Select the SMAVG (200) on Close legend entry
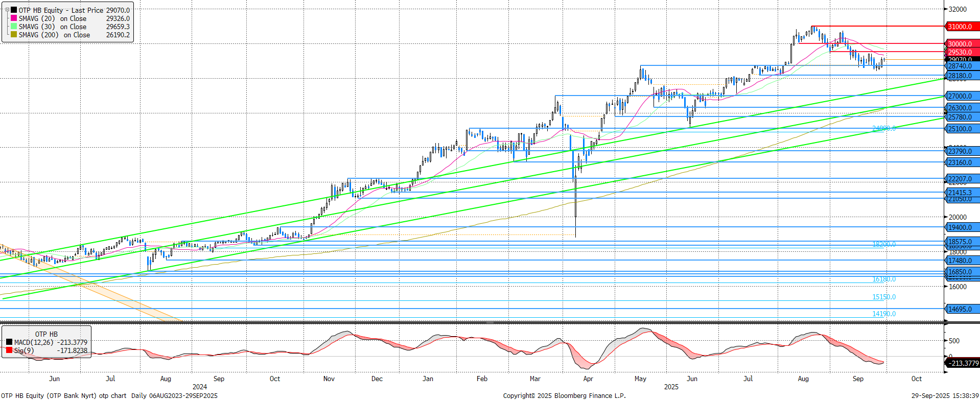Screen dimensions: 980x400 tap(54, 35)
